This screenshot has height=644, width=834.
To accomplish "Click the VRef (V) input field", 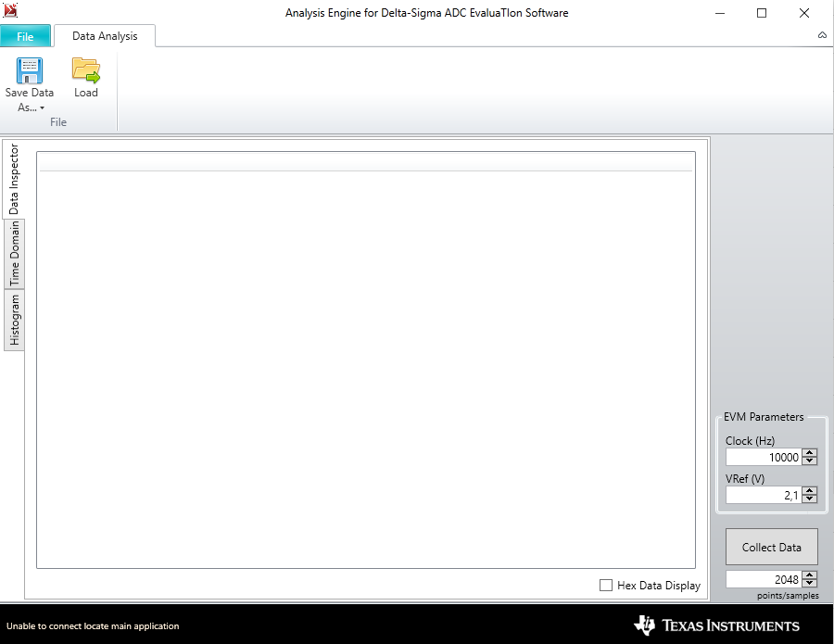I will pos(764,495).
